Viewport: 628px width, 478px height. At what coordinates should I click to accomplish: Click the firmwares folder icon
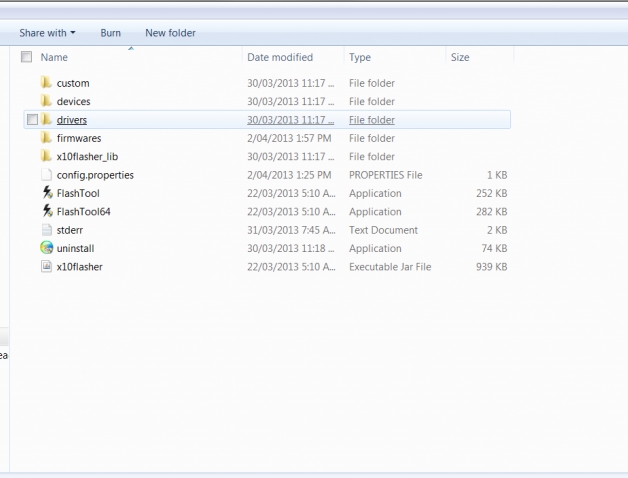(46, 138)
